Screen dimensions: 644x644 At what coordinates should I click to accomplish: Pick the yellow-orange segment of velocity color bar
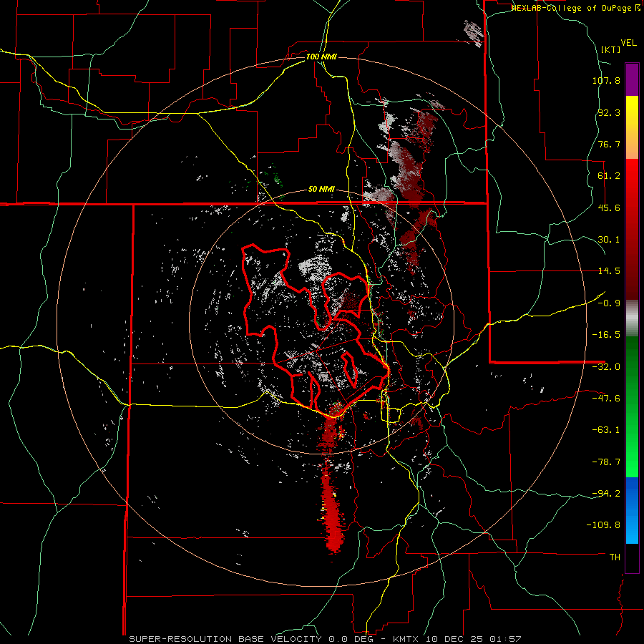tap(632, 127)
